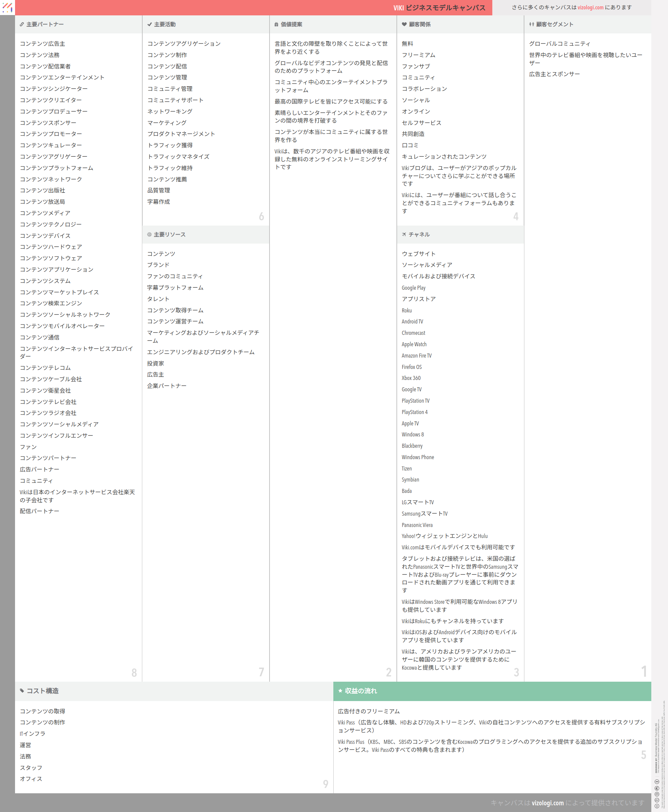Image resolution: width=668 pixels, height=812 pixels.
Task: Click the Google Play channel entry
Action: [413, 288]
